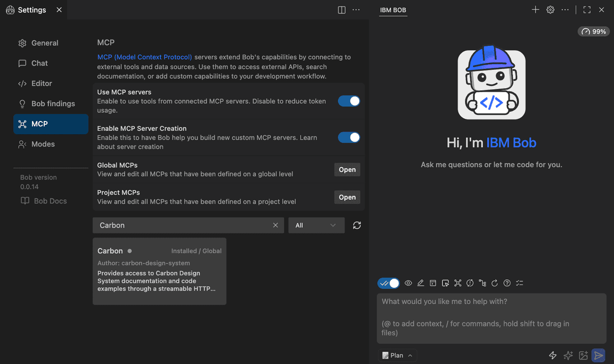Toggle the auto-approve switch above chat input
This screenshot has height=364, width=614.
[389, 283]
